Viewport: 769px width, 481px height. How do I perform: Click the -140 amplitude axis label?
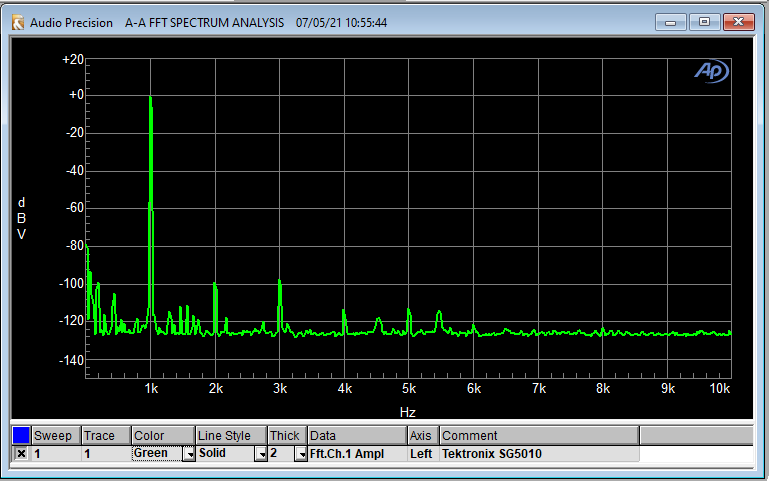(x=72, y=360)
